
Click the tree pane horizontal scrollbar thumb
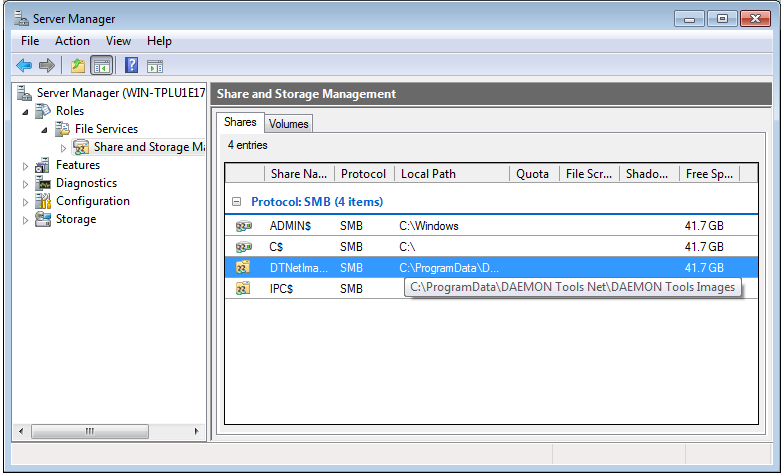[90, 431]
